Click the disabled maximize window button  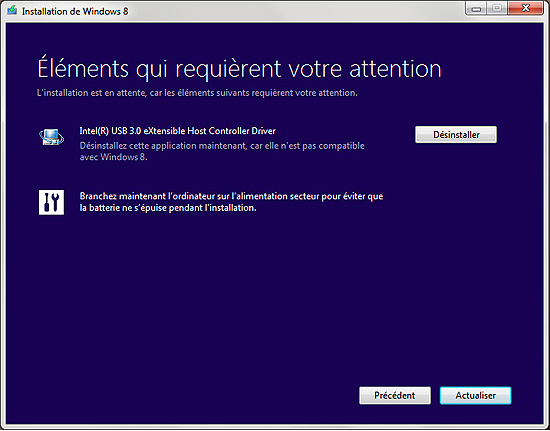point(497,9)
